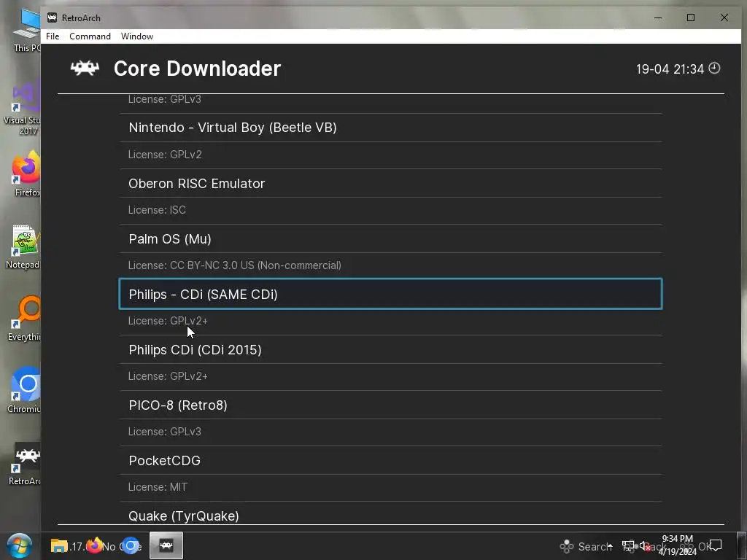The width and height of the screenshot is (747, 560).
Task: Select Palm OS (Mu) core
Action: click(x=391, y=238)
